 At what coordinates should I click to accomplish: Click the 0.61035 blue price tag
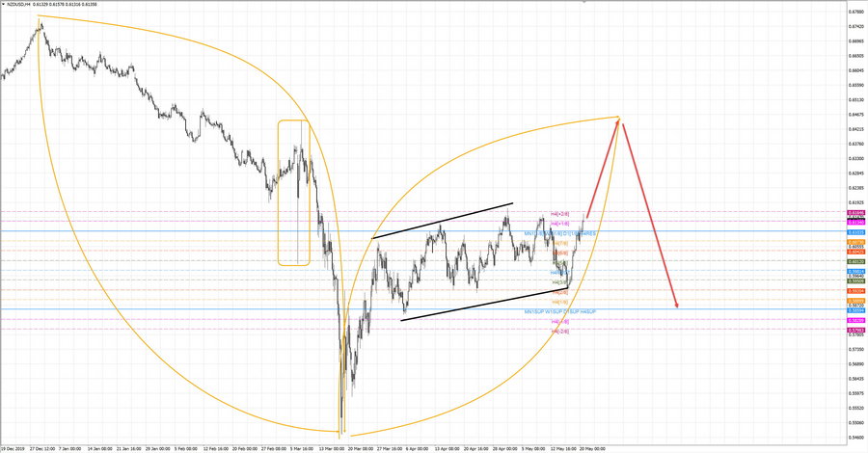pos(855,233)
